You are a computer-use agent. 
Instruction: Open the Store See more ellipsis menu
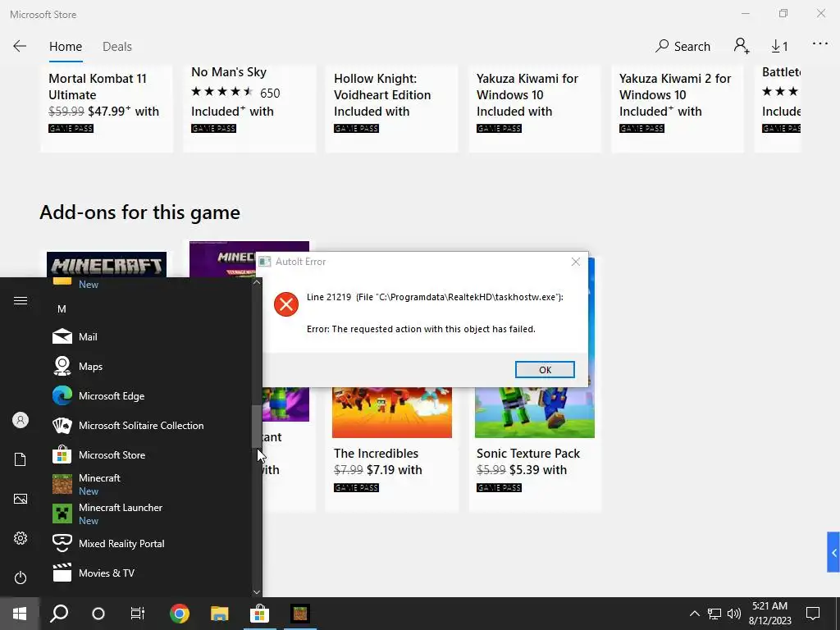(x=820, y=44)
